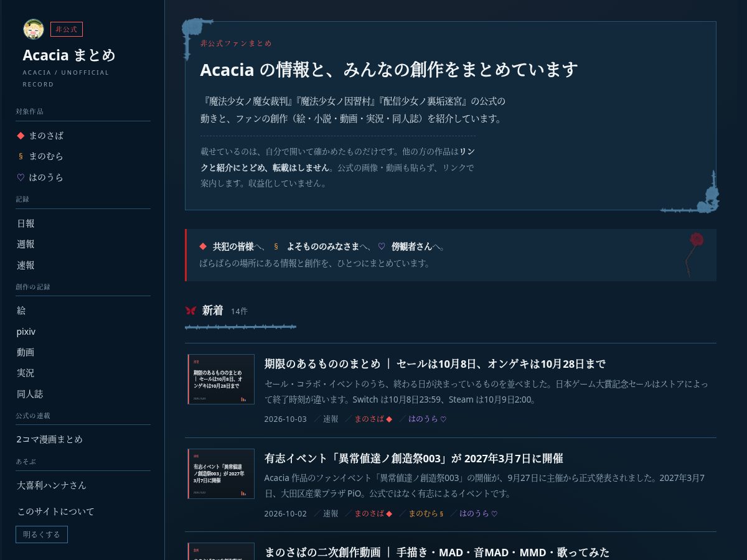Click the Acacia avatar icon in sidebar

click(x=33, y=29)
